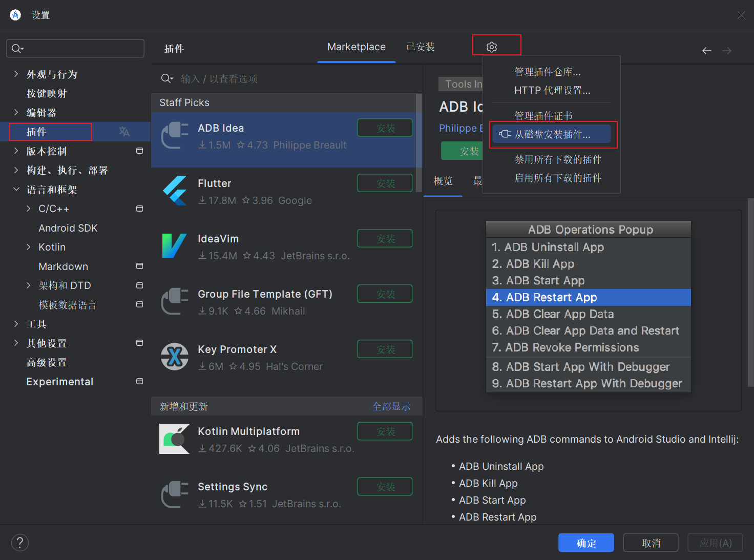Image resolution: width=754 pixels, height=560 pixels.
Task: Click the Key Promoter X plugin icon
Action: pyautogui.click(x=175, y=357)
